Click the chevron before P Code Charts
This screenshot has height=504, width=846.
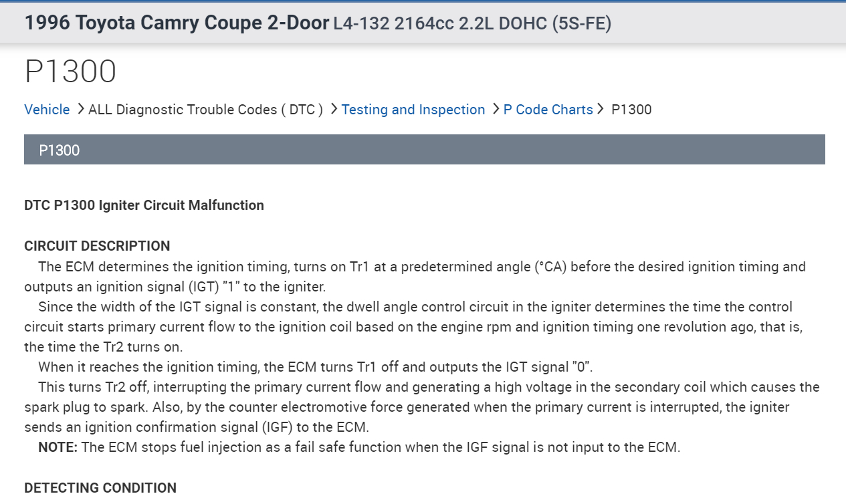[x=496, y=109]
